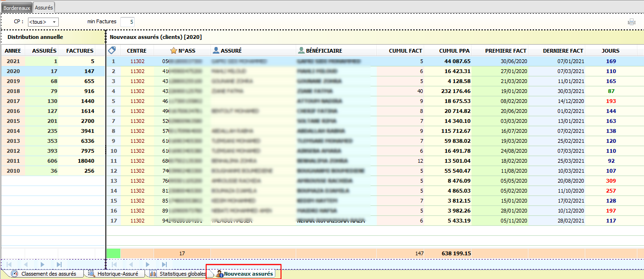This screenshot has width=644, height=279.
Task: Click previous record arrow in left navigator
Action: tap(26, 264)
